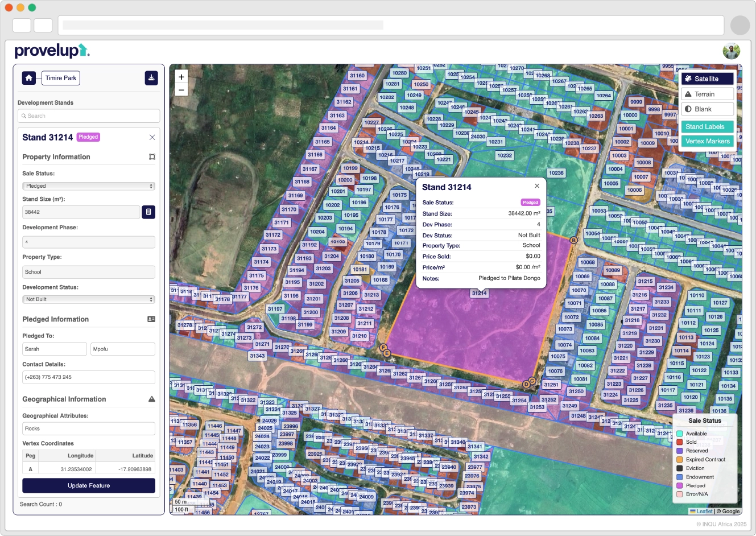The image size is (756, 536).
Task: Click the boundary icon next to Property Information
Action: click(152, 157)
